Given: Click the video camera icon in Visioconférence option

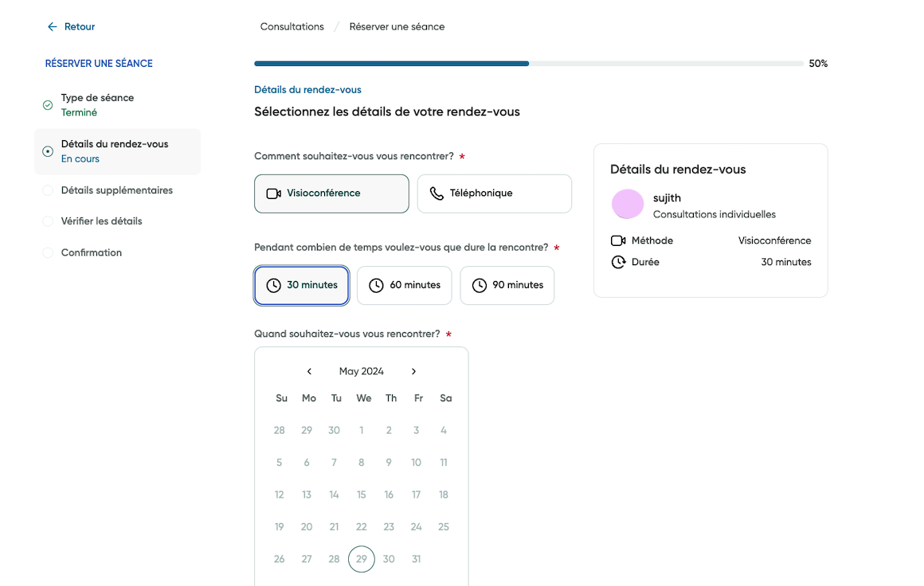Looking at the screenshot, I should click(273, 193).
